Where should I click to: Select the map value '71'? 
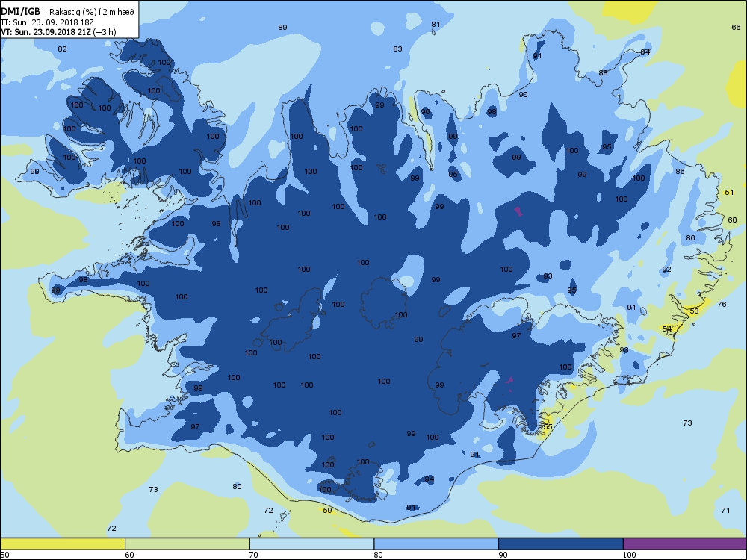coord(725,510)
